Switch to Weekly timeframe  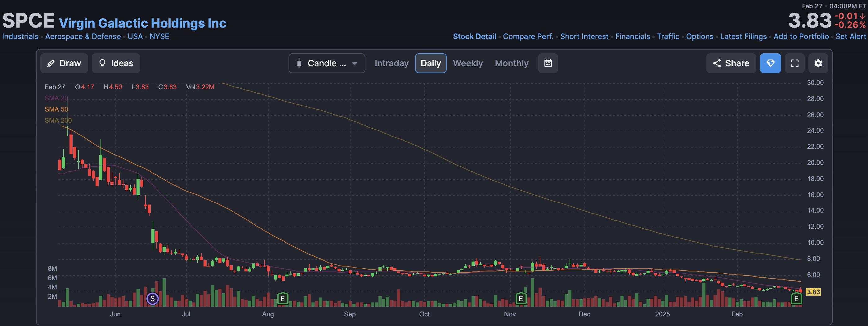click(x=468, y=63)
